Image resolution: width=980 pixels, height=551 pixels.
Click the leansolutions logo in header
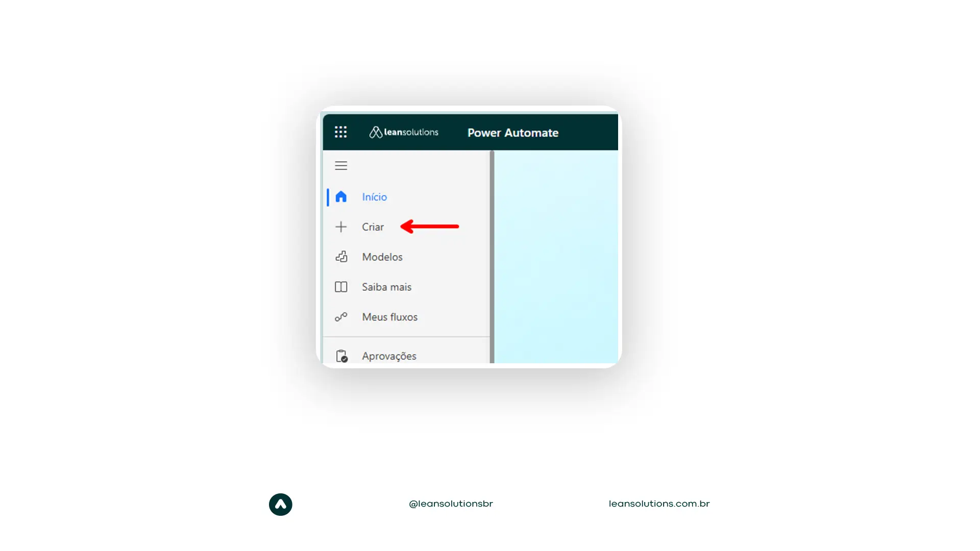pos(404,132)
